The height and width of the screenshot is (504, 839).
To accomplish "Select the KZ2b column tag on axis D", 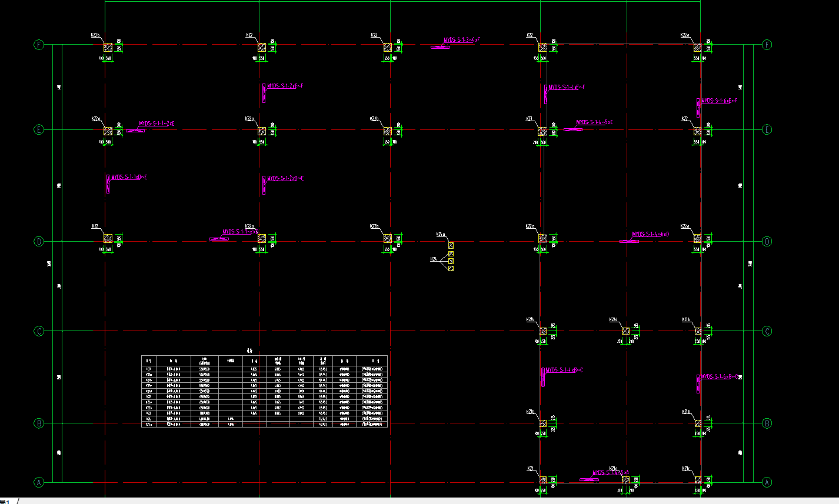I will click(x=375, y=226).
